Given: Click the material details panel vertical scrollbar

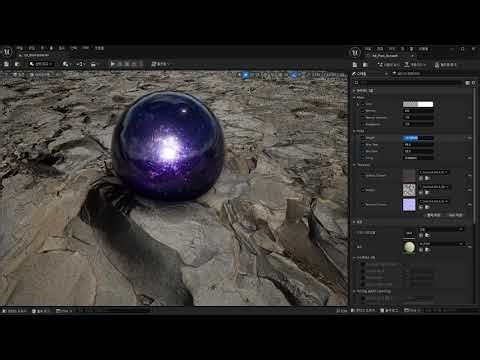Looking at the screenshot, I should click(x=475, y=157).
